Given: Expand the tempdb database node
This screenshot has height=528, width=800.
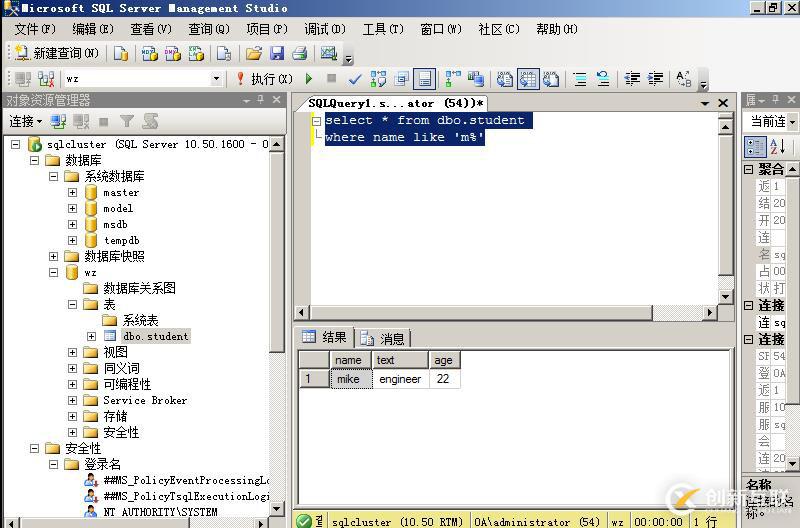Looking at the screenshot, I should click(x=72, y=240).
